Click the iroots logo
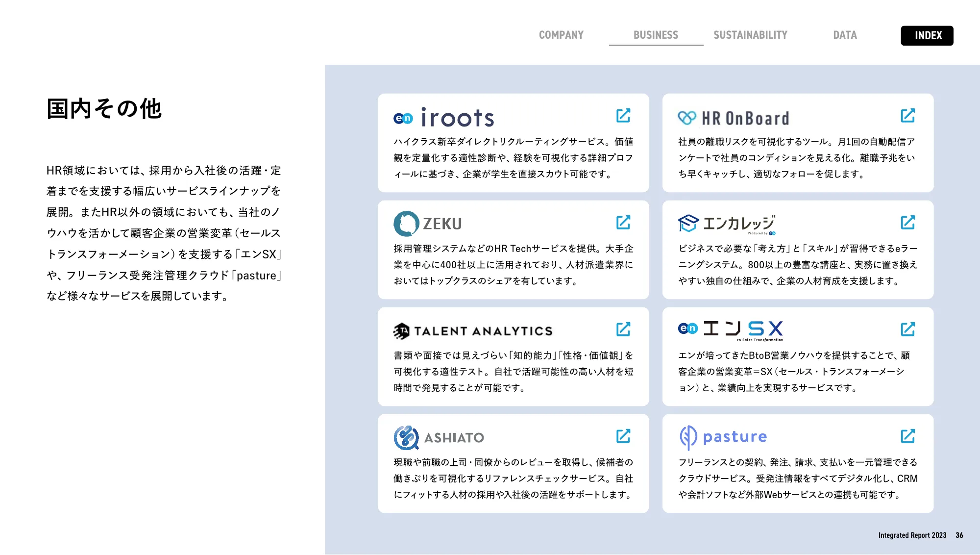Screen dimensions: 980x555 click(x=444, y=118)
